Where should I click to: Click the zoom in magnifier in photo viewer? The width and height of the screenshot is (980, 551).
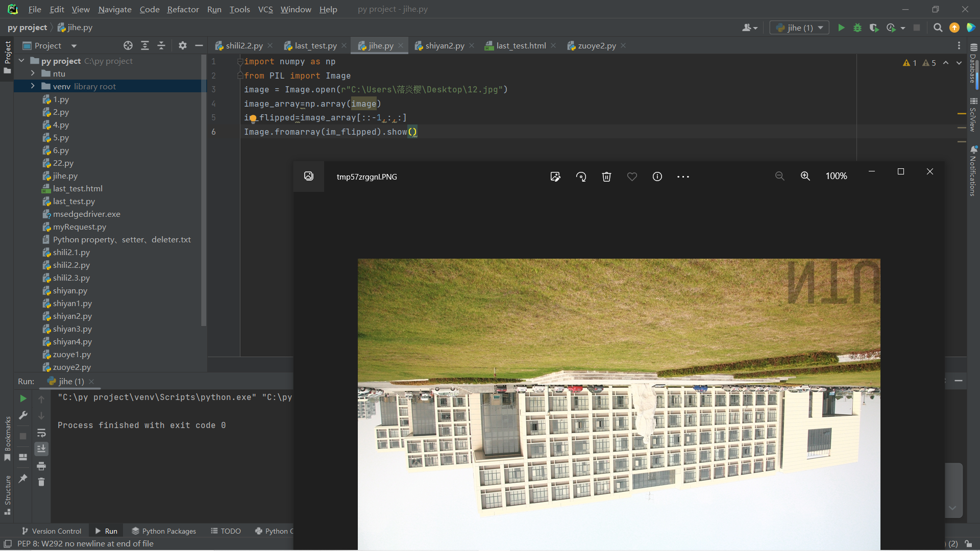coord(805,176)
